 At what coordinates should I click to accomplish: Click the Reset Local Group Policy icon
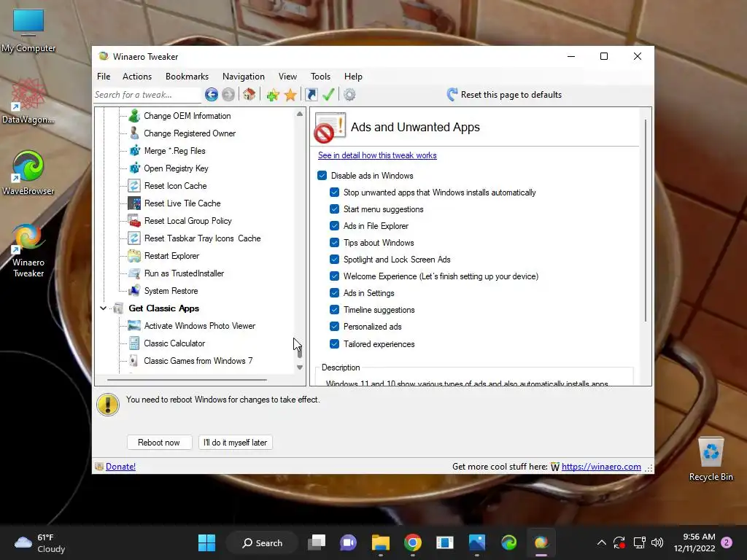(134, 221)
